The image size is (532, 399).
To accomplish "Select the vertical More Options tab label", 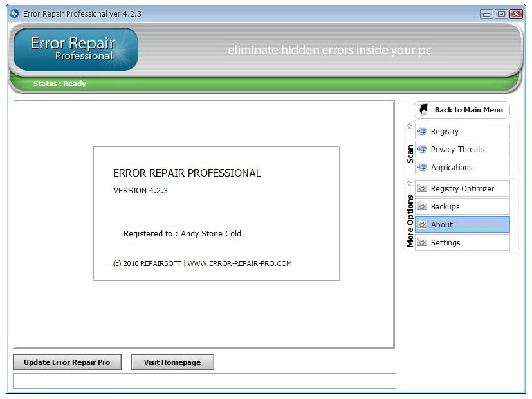I will 409,218.
